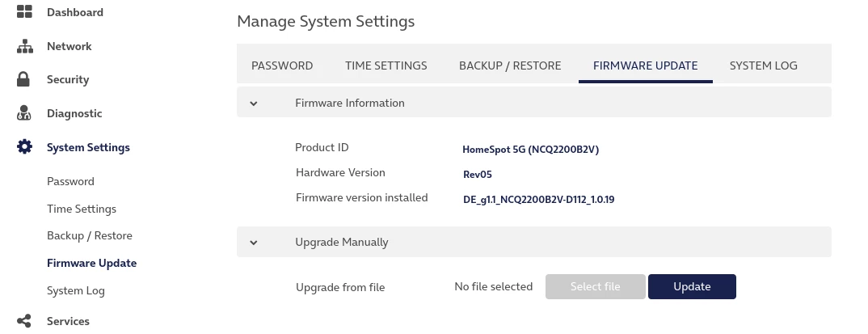Click the Network topology icon

coord(24,46)
